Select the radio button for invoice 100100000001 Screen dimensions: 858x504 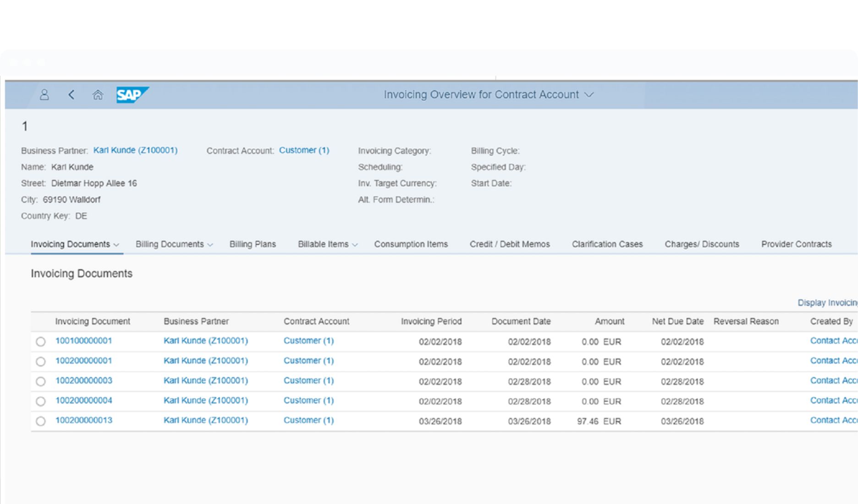click(40, 341)
